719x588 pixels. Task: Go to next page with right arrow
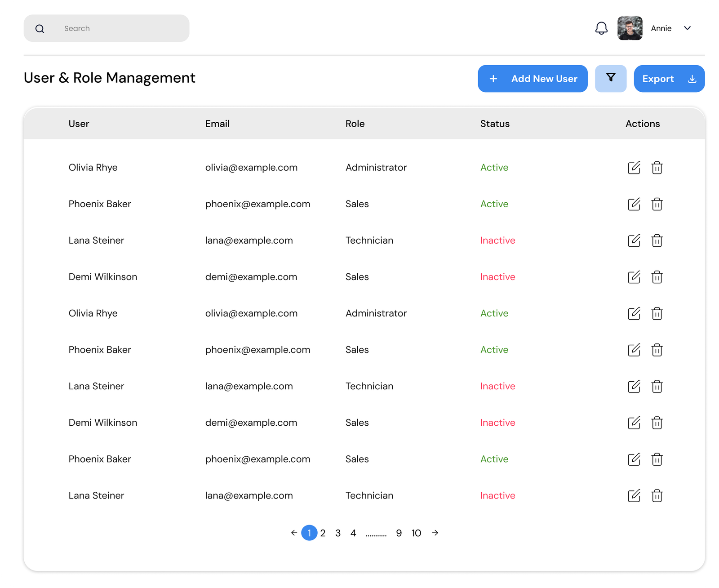(435, 533)
